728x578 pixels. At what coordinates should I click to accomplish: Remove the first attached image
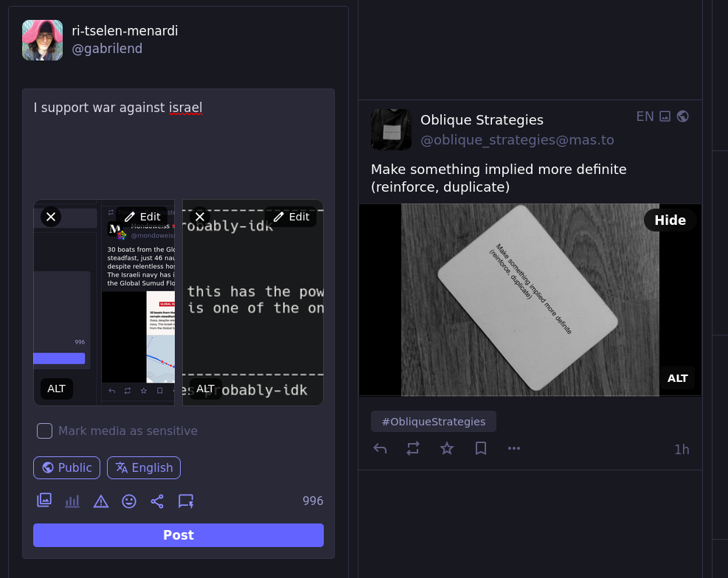[x=51, y=217]
